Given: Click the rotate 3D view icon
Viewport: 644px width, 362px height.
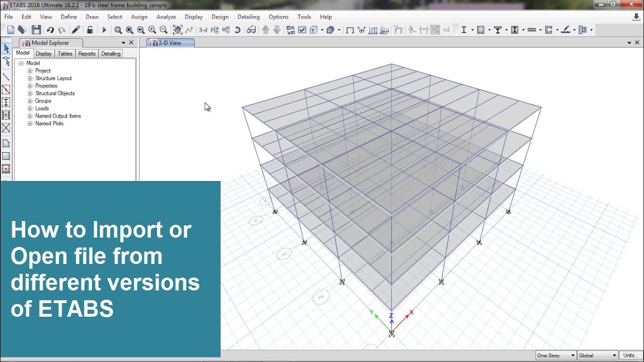Looking at the screenshot, I should (x=237, y=30).
